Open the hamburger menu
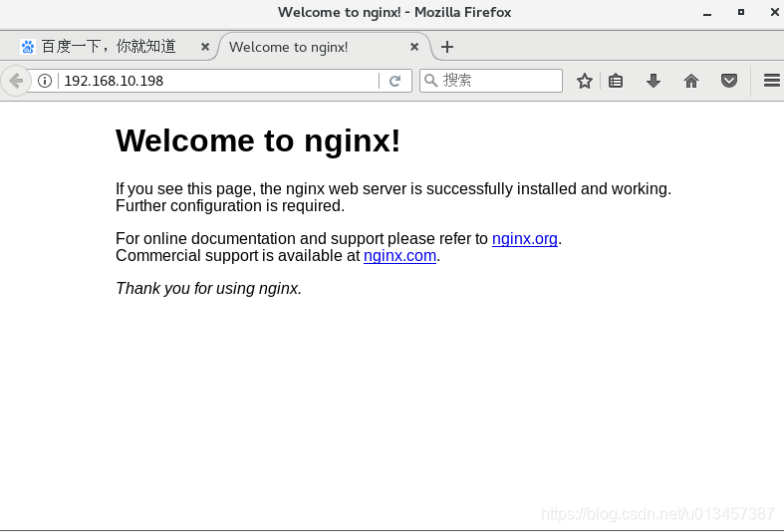The image size is (784, 532). [772, 81]
